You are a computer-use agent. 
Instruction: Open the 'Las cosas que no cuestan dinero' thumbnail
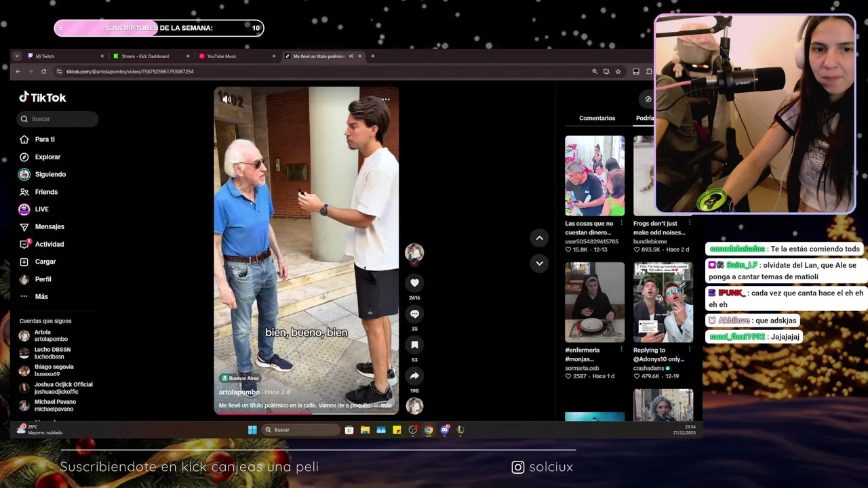tap(595, 176)
